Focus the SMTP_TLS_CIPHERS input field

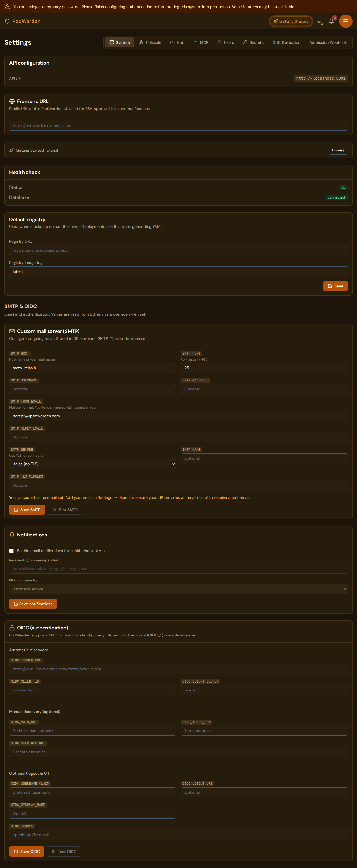[178, 485]
